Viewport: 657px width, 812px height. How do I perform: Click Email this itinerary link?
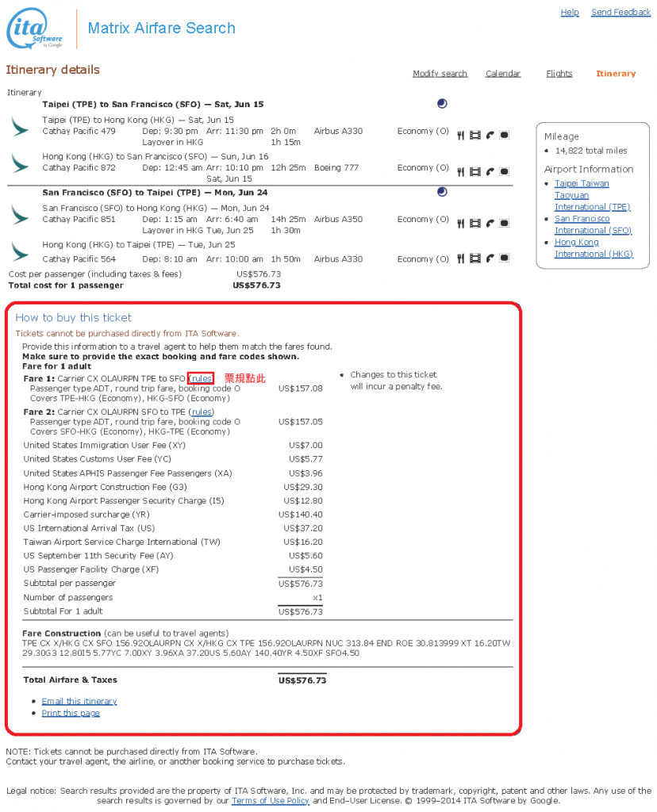79,701
